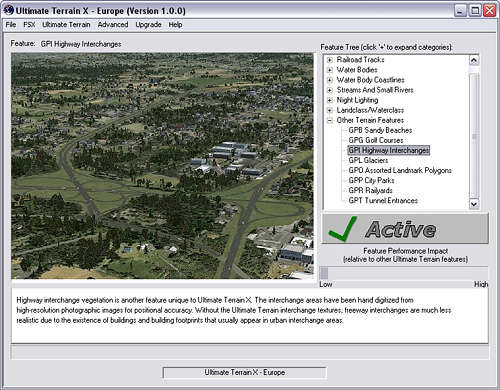The height and width of the screenshot is (390, 500).
Task: Open the Upgrade menu
Action: pos(148,25)
